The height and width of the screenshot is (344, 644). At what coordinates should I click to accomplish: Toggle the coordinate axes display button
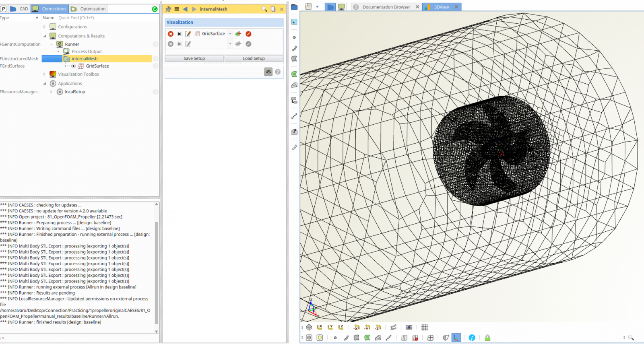[456, 338]
